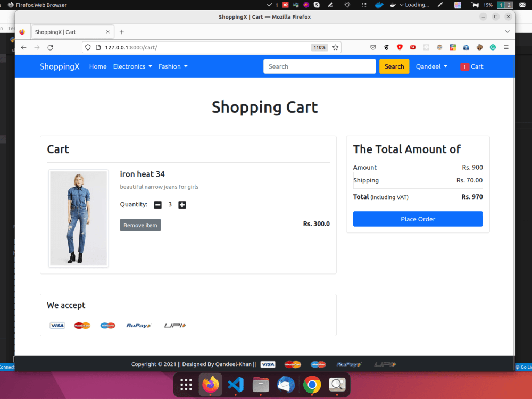Viewport: 532px width, 399px height.
Task: Click the Visa logo under We accept
Action: [57, 326]
